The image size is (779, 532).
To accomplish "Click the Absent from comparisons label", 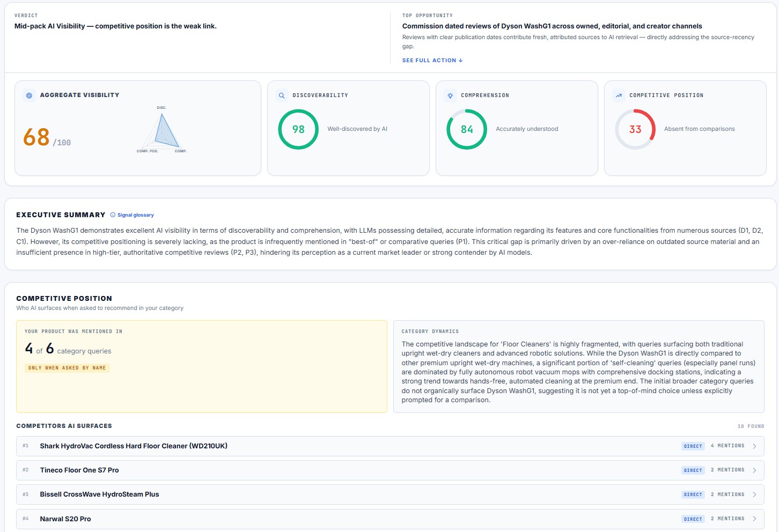I will (700, 129).
